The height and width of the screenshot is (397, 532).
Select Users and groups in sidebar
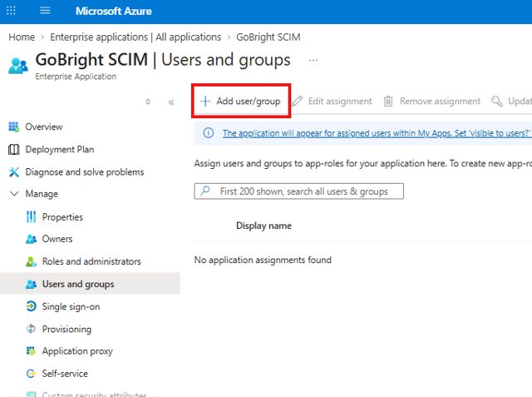coord(90,284)
